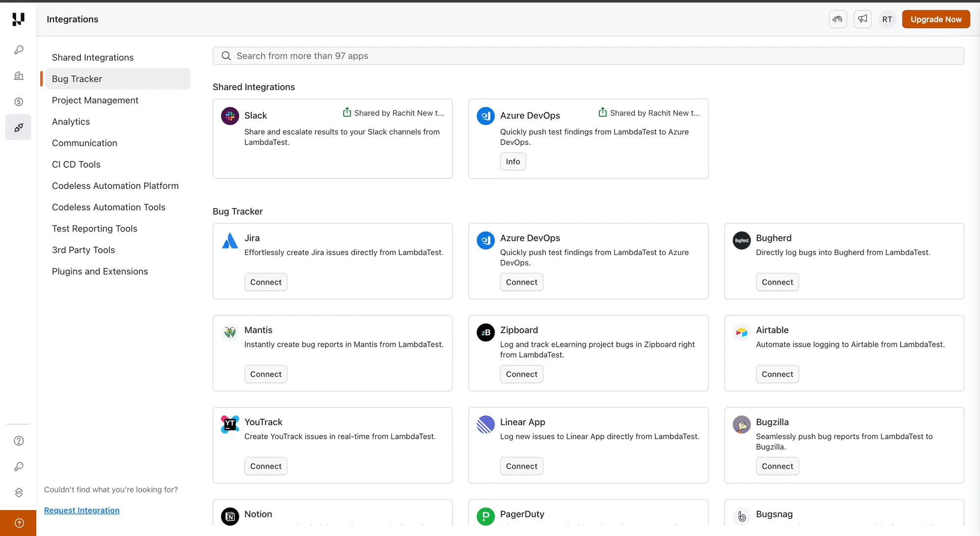This screenshot has height=536, width=980.
Task: Open the dollar billing sidebar icon
Action: click(19, 102)
